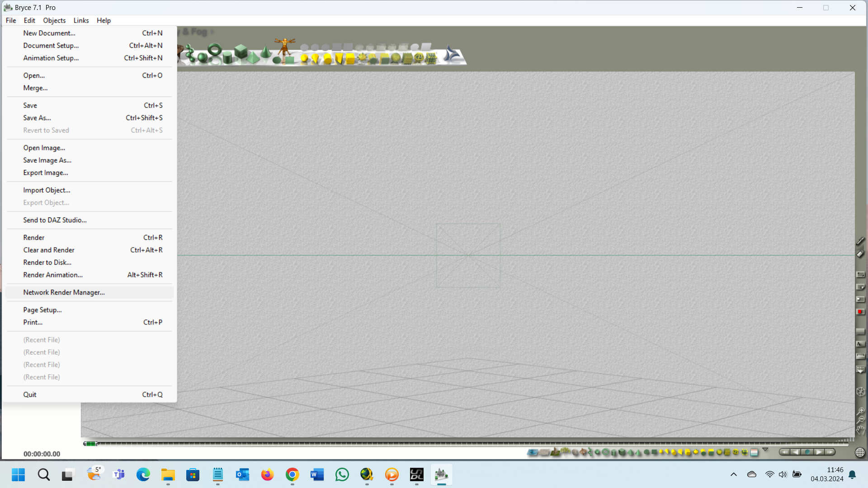The height and width of the screenshot is (488, 868).
Task: Create a green cone primitive
Action: point(265,52)
